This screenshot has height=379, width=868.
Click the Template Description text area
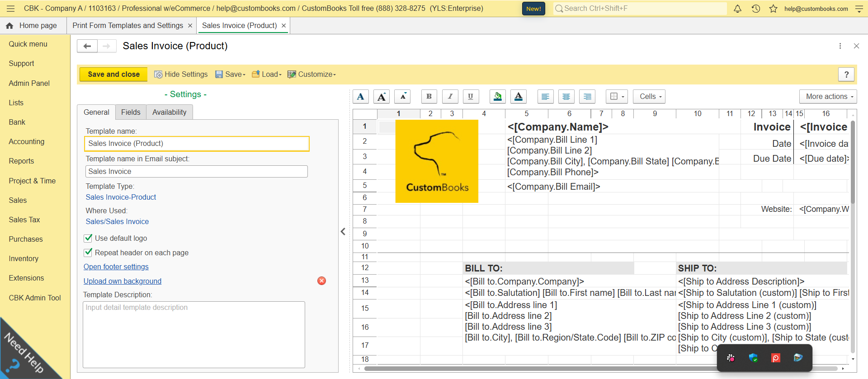point(194,334)
